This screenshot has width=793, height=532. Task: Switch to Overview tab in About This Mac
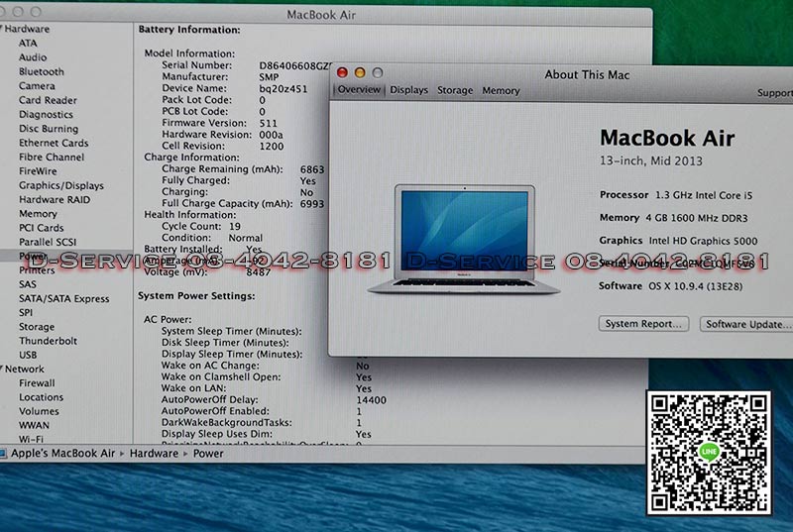pyautogui.click(x=359, y=90)
